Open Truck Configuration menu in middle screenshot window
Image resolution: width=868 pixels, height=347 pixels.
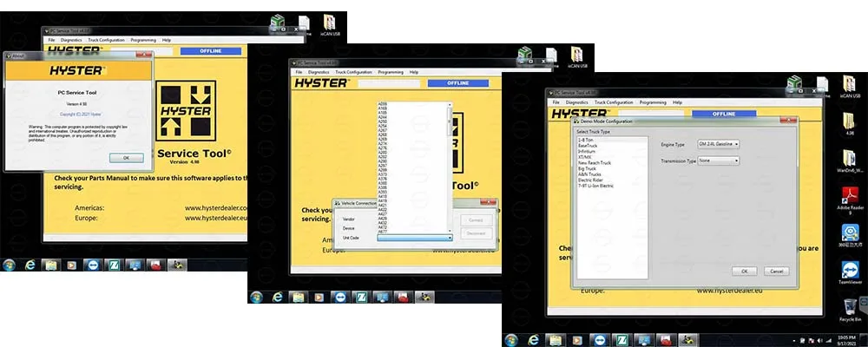[354, 72]
